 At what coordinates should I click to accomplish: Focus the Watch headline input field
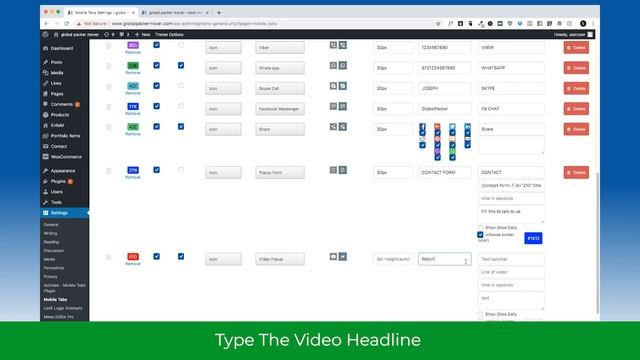tap(444, 259)
